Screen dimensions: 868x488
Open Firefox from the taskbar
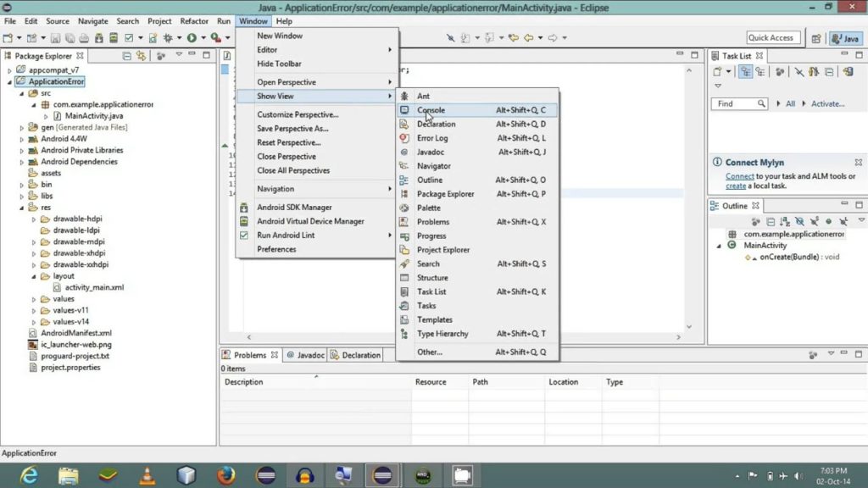coord(225,475)
